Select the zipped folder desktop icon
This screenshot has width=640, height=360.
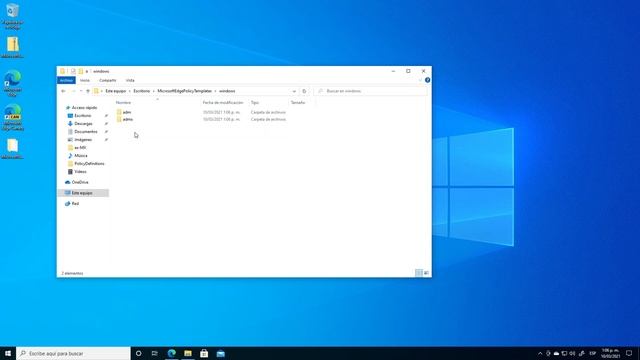pyautogui.click(x=13, y=47)
